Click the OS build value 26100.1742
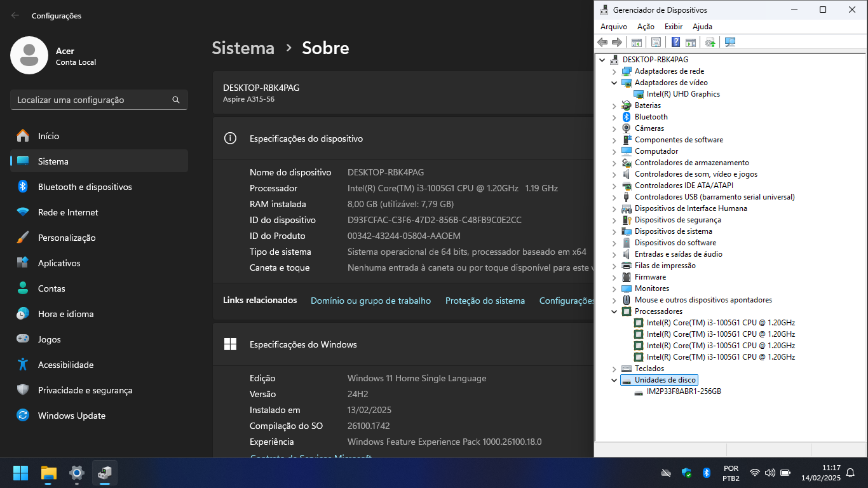This screenshot has height=488, width=868. [x=369, y=426]
